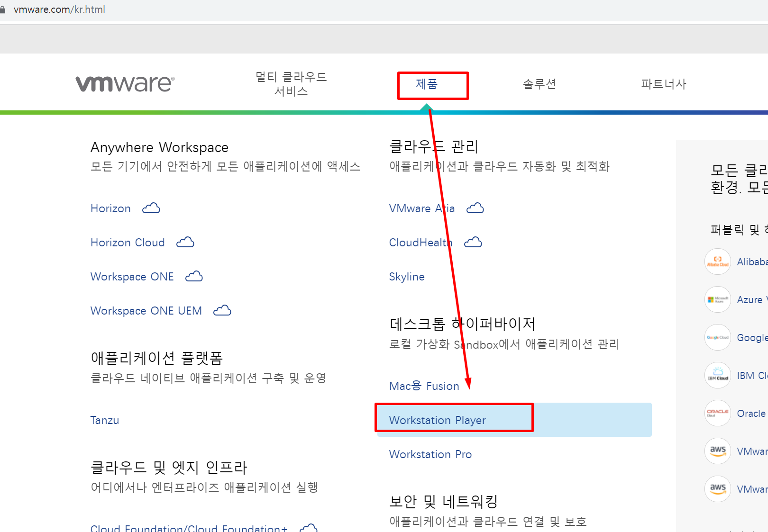
Task: Click the Oracle Cloud logo icon
Action: (x=718, y=413)
